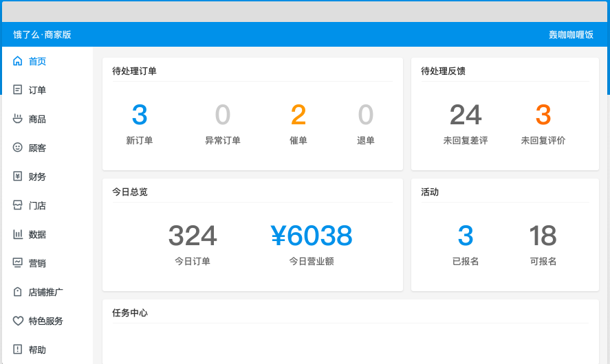View the 18 available activities (可报名)

(543, 236)
